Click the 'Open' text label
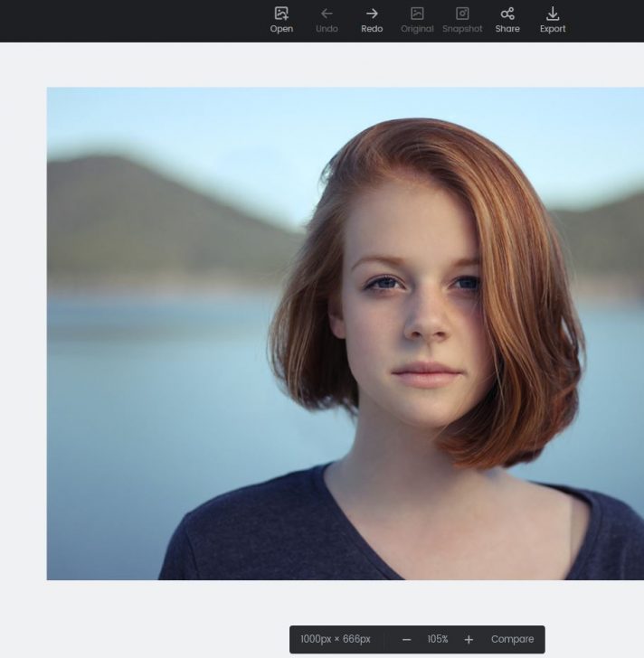The height and width of the screenshot is (658, 644). (281, 29)
